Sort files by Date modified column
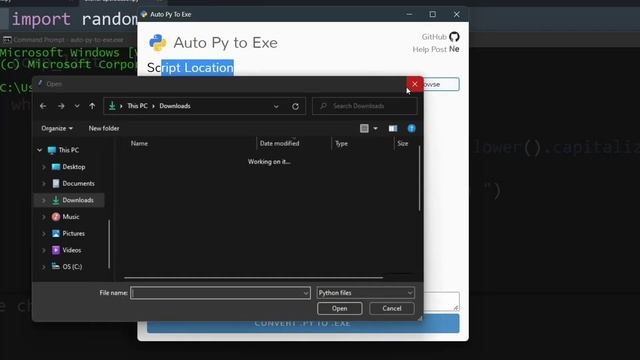The height and width of the screenshot is (360, 640). pyautogui.click(x=280, y=143)
